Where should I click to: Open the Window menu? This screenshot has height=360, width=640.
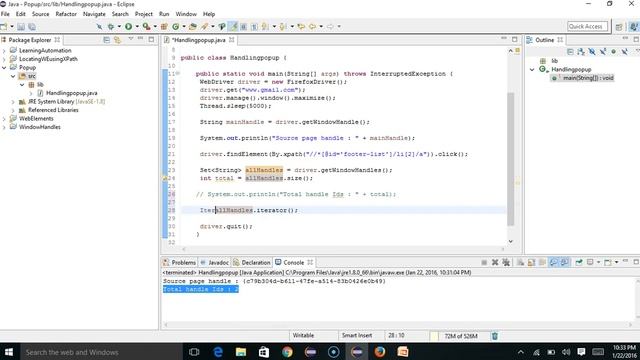[x=186, y=14]
